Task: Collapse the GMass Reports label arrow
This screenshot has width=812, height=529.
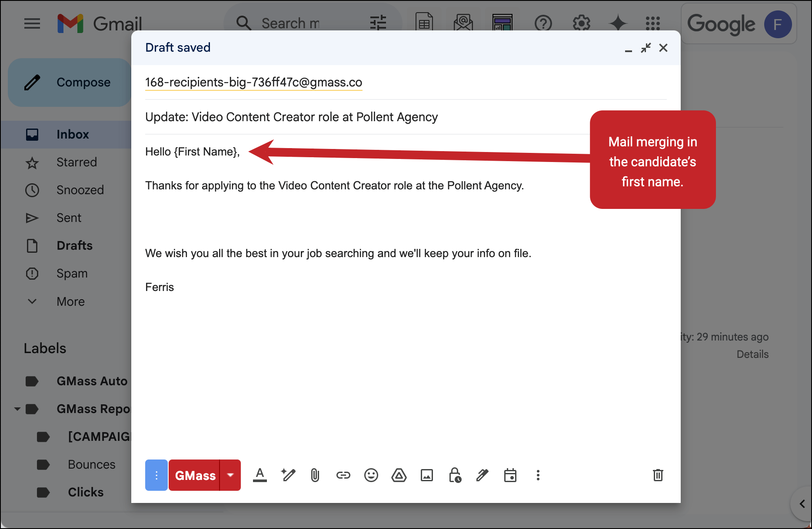Action: (x=17, y=409)
